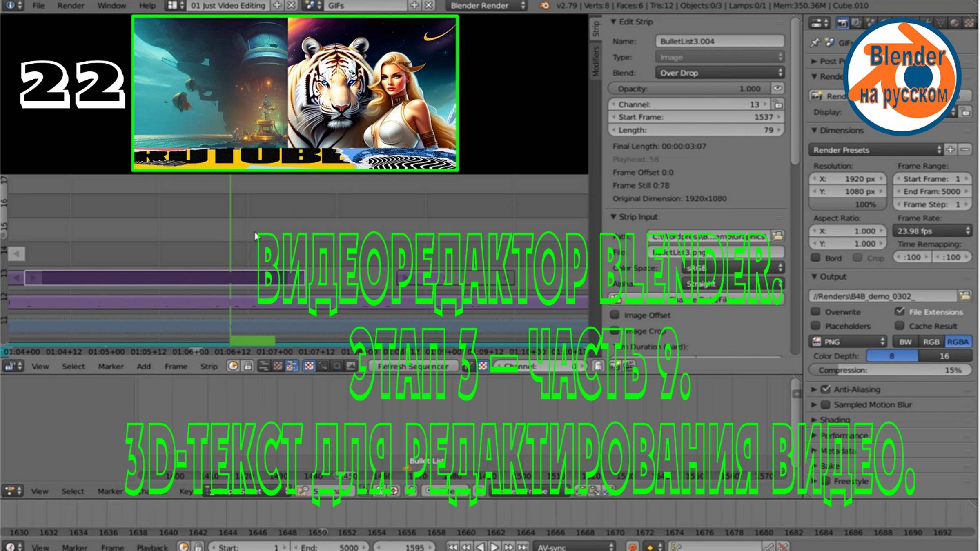Click the folder icon on Output path
The width and height of the screenshot is (980, 551).
click(x=965, y=296)
